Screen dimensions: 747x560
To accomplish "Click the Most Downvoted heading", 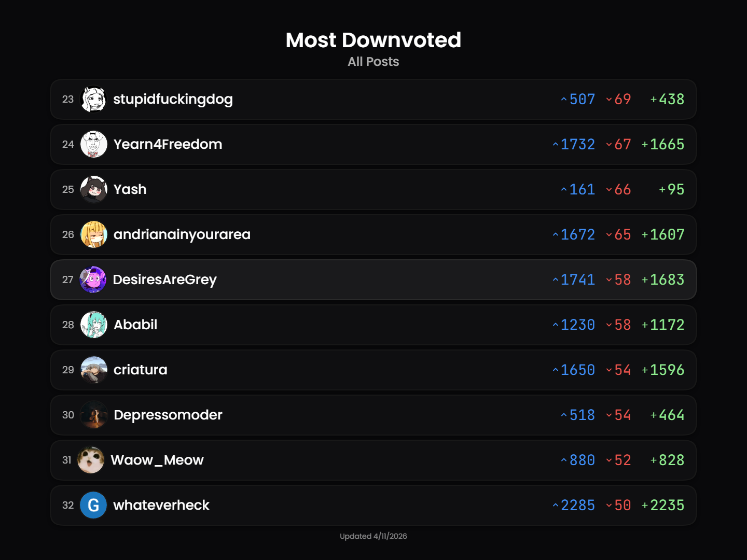I will pos(374,40).
